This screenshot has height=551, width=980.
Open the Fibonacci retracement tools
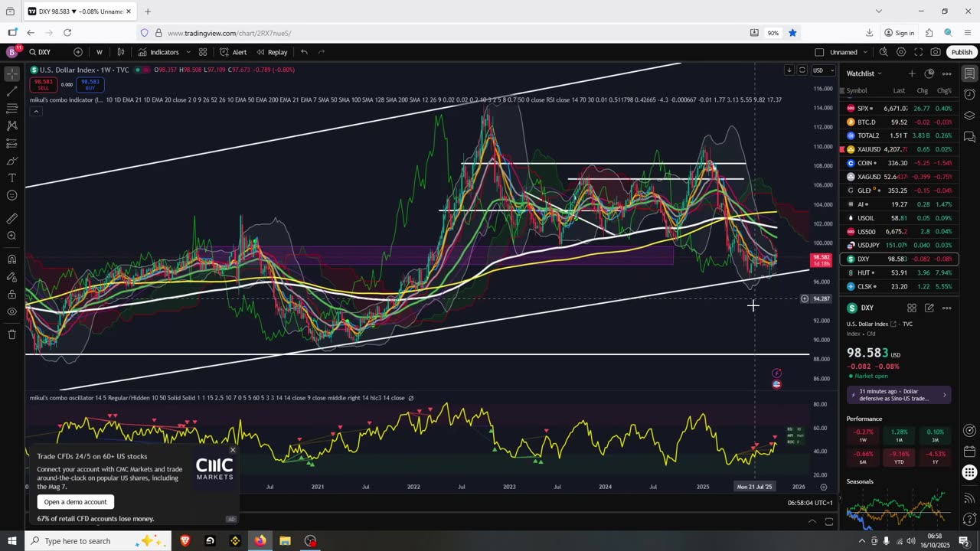12,107
